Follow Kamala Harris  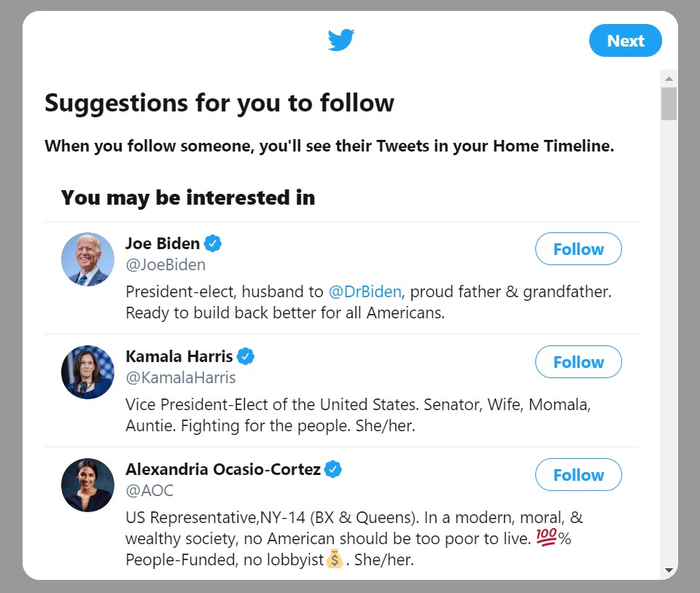coord(578,362)
